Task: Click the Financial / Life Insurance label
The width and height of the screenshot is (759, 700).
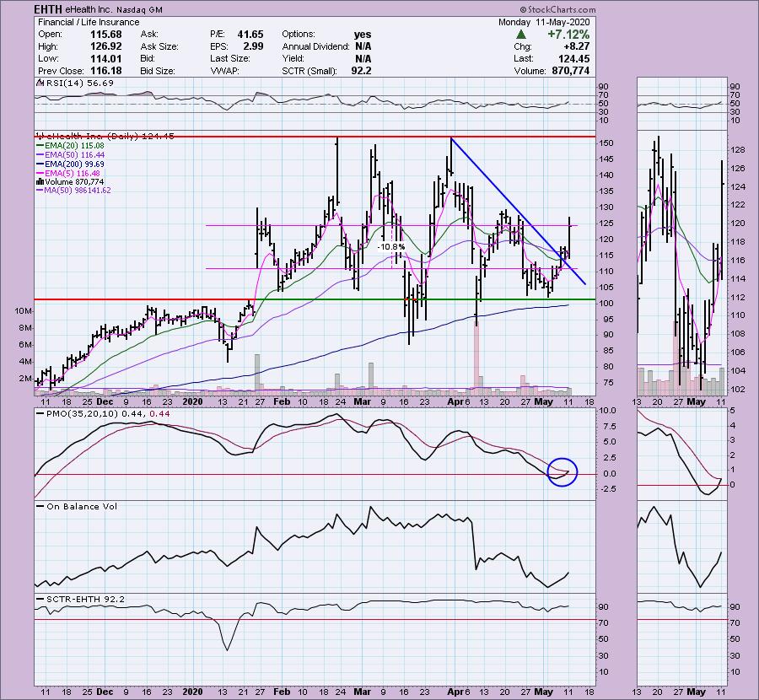Action: click(x=89, y=22)
